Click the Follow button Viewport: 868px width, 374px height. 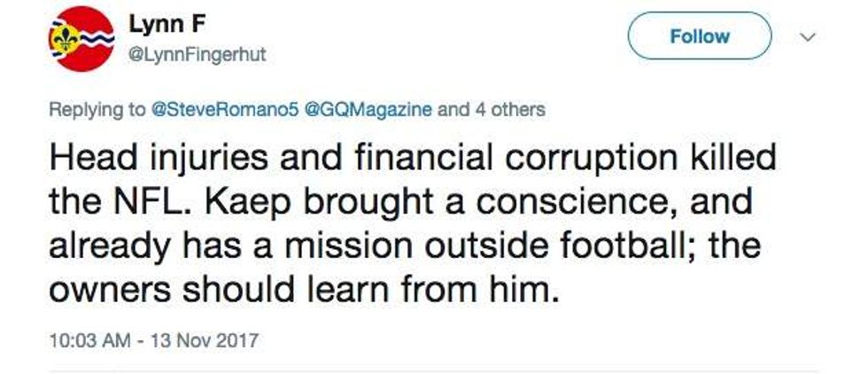[x=700, y=36]
